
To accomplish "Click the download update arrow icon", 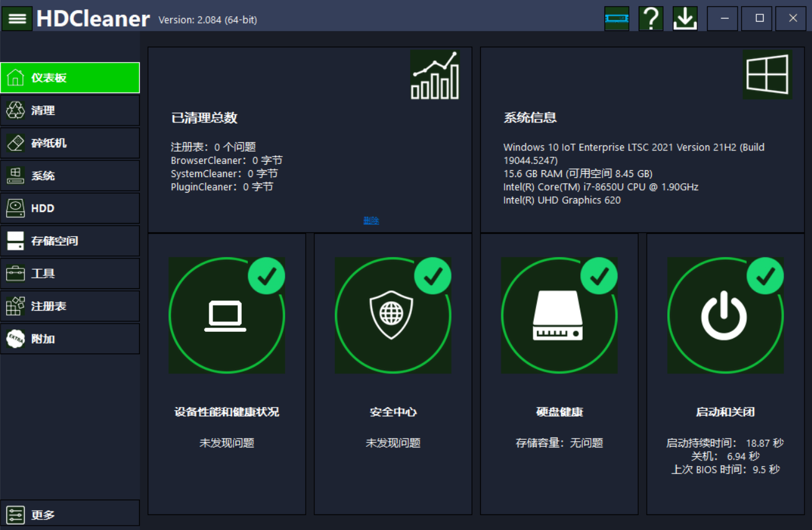I will point(685,19).
